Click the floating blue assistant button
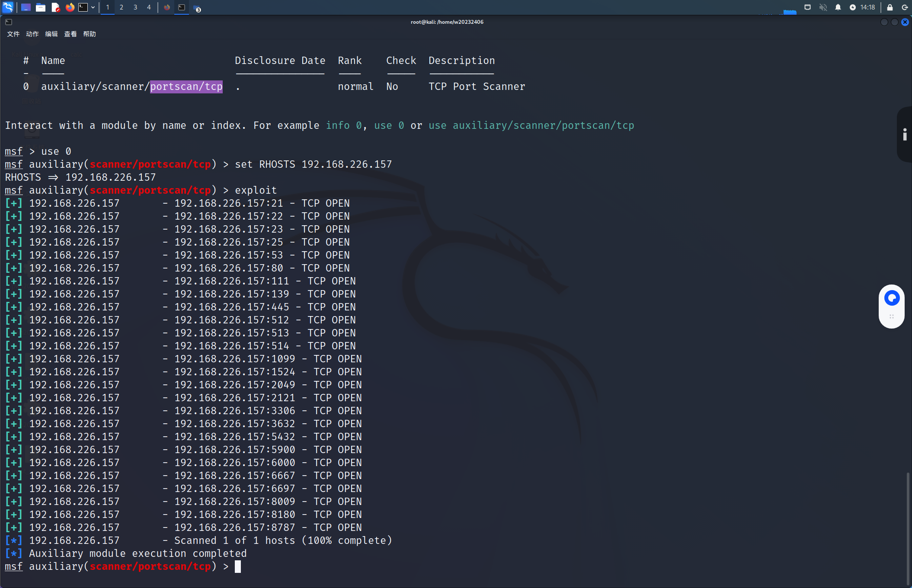Image resolution: width=912 pixels, height=588 pixels. (892, 298)
